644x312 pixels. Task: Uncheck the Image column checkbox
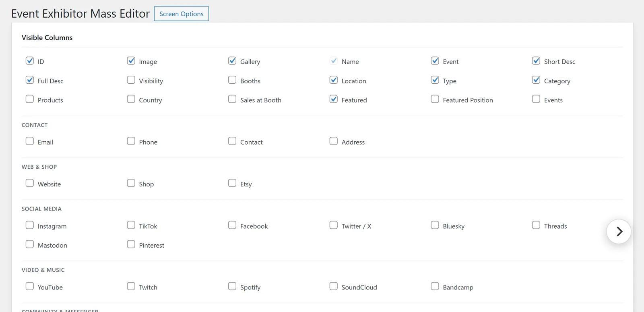pyautogui.click(x=131, y=61)
